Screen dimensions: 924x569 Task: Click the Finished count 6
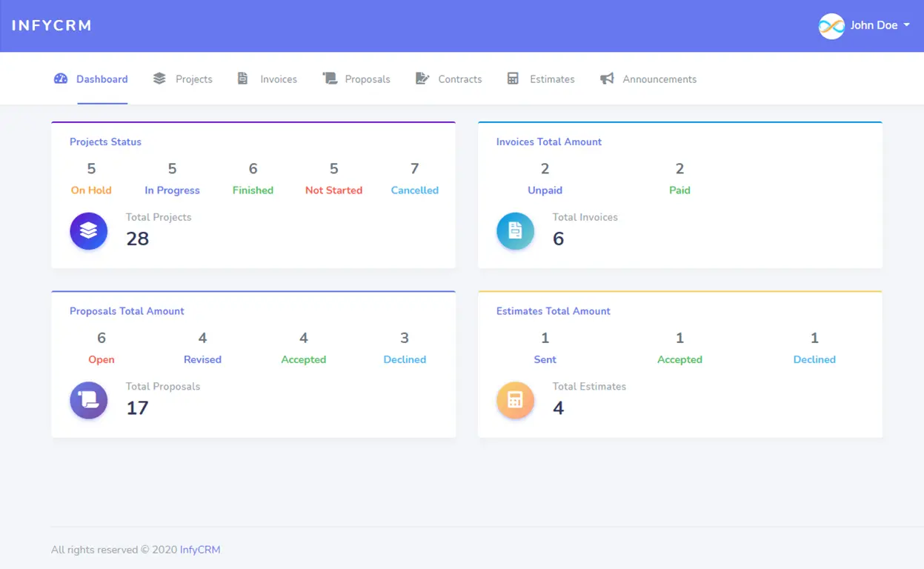253,169
